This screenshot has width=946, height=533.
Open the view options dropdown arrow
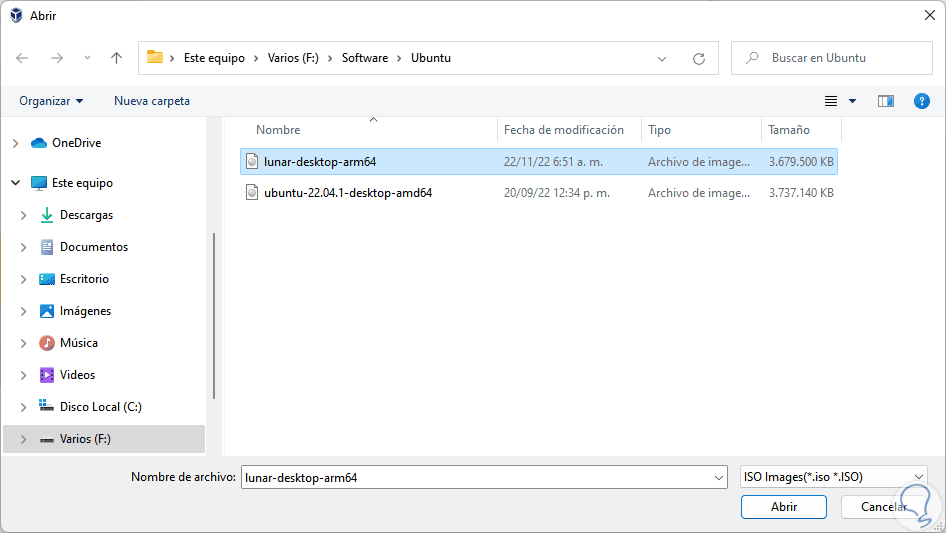[852, 101]
